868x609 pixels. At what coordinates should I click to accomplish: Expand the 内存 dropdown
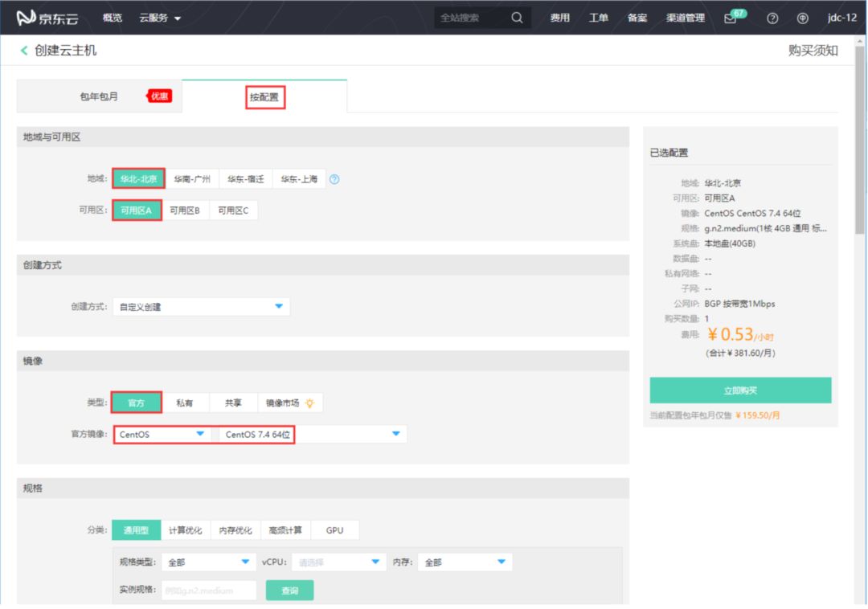pyautogui.click(x=465, y=562)
